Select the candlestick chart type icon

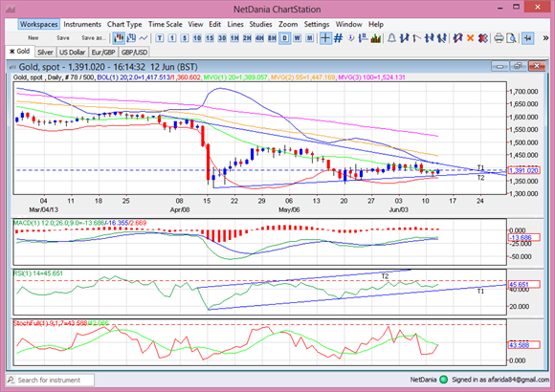[x=119, y=38]
